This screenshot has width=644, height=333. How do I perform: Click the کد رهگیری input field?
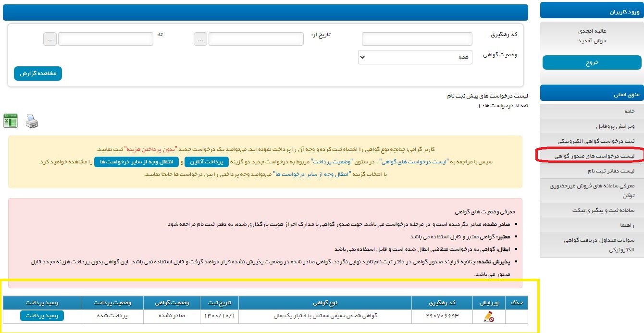[x=417, y=39]
